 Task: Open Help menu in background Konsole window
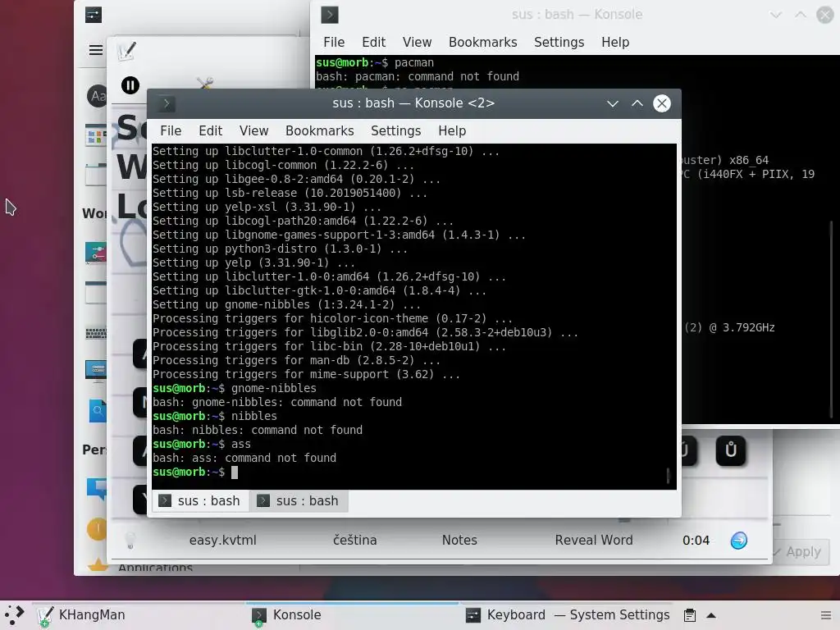[x=615, y=43]
